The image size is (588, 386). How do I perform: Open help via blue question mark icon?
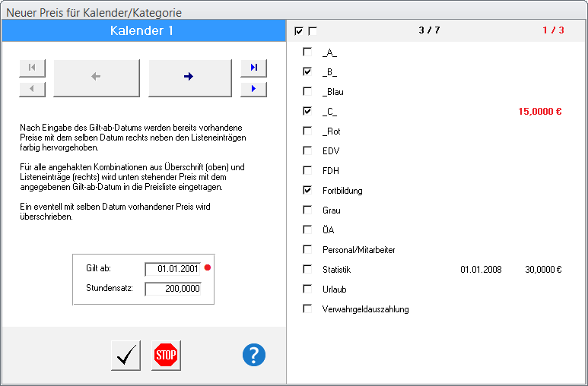(254, 355)
